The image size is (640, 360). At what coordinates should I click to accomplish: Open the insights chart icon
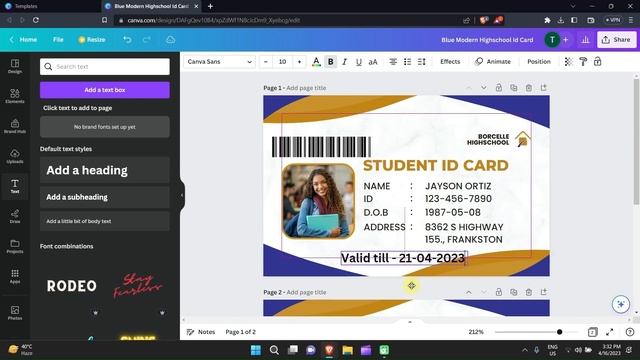pyautogui.click(x=585, y=40)
